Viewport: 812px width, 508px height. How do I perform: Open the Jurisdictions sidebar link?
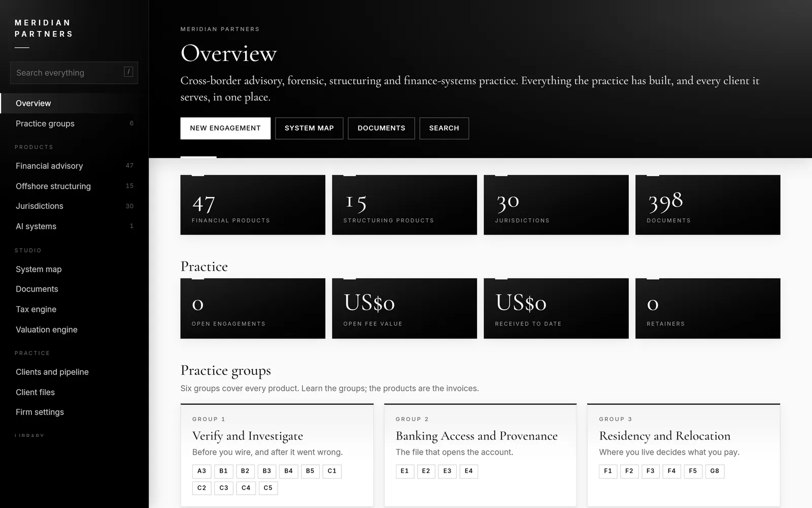tap(74, 206)
